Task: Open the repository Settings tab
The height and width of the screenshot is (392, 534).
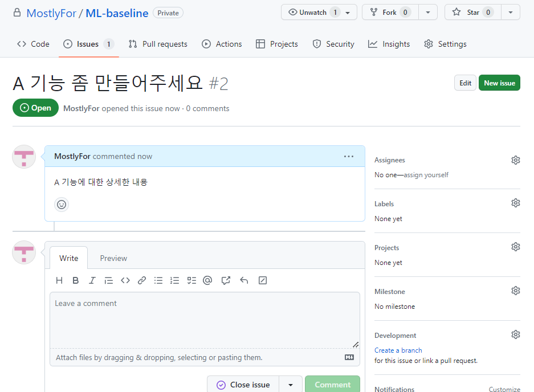Action: pos(446,44)
